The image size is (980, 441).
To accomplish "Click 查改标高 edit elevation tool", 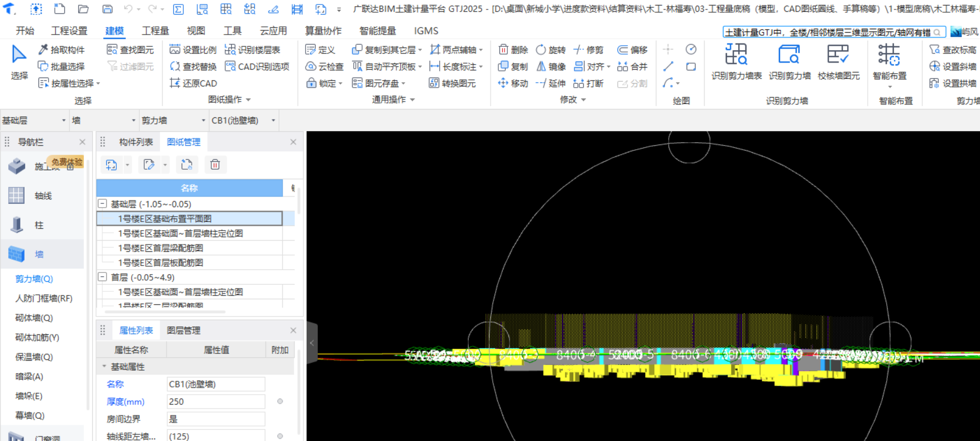I will pos(953,50).
